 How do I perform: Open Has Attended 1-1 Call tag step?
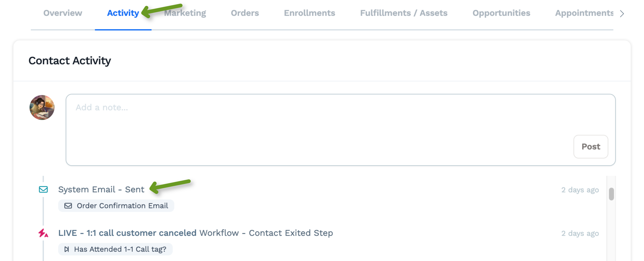[x=115, y=249]
